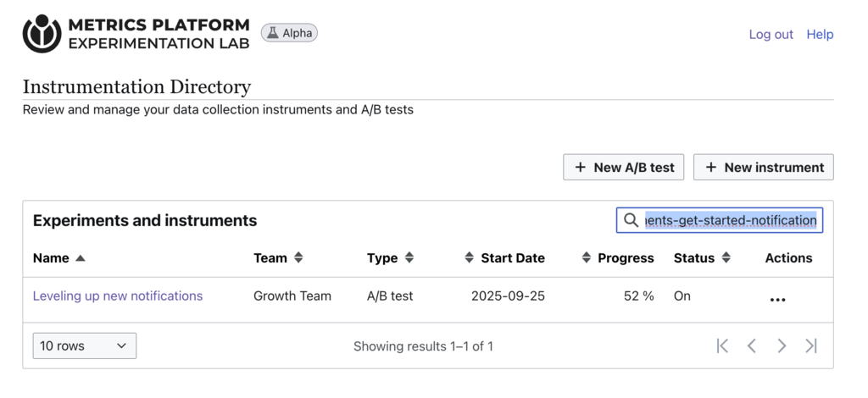Click the New instrument button

pyautogui.click(x=764, y=167)
